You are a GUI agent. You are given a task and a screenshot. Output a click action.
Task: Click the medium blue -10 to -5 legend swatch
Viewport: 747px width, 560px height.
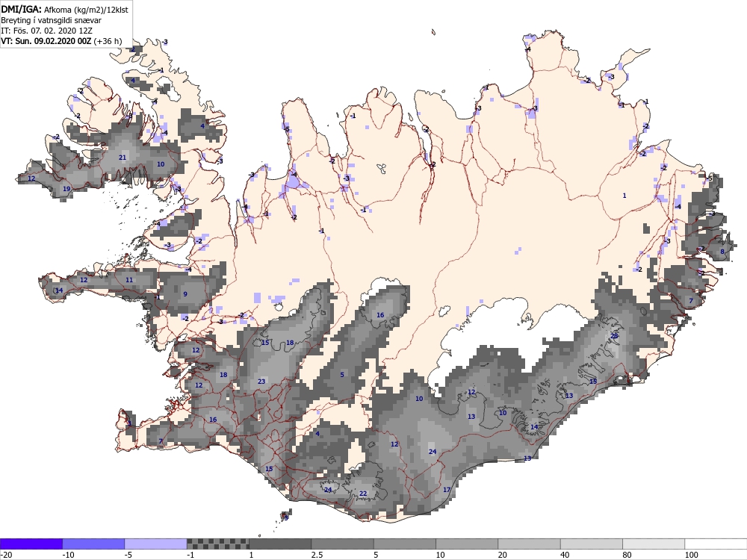(93, 544)
